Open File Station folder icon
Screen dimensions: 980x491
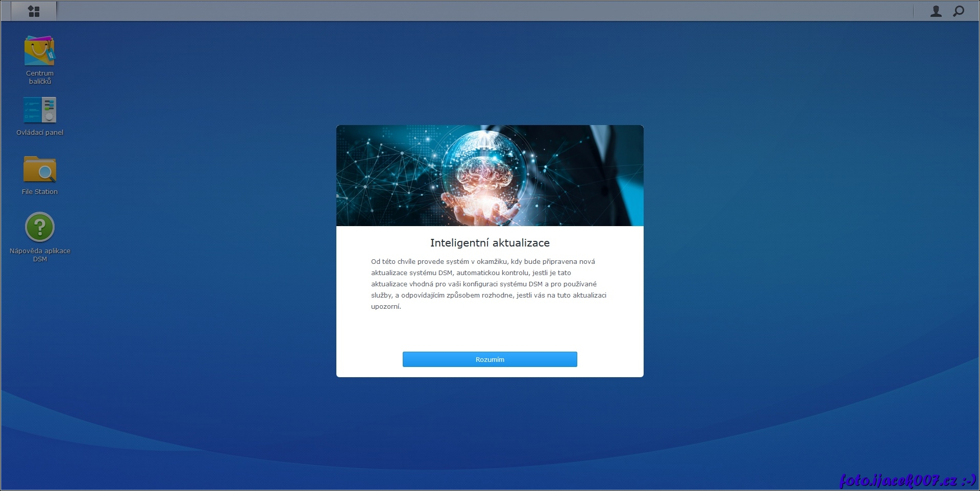click(x=39, y=169)
